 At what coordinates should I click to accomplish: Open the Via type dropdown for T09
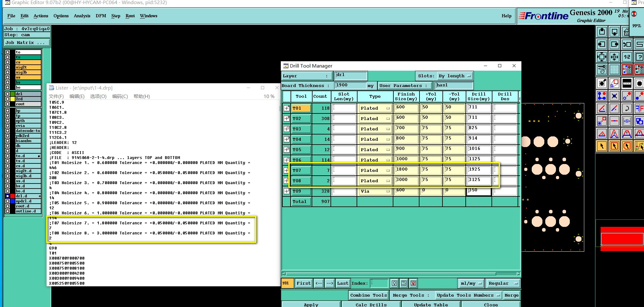tap(375, 191)
